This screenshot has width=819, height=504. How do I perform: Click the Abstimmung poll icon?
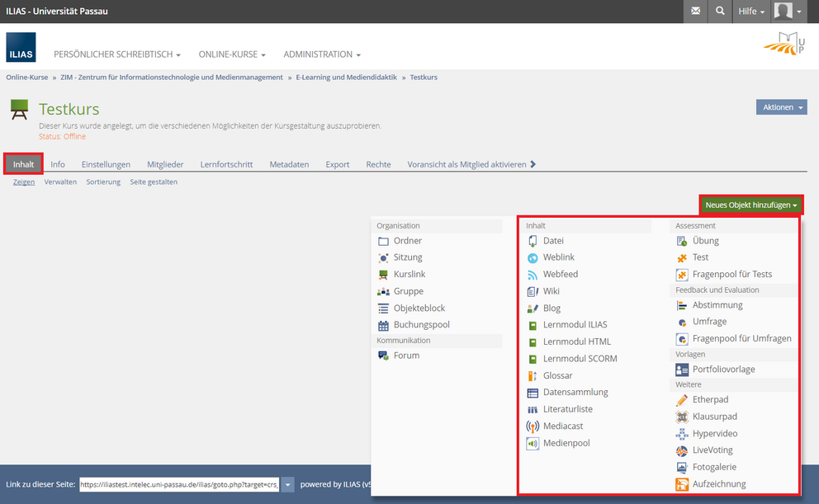point(682,306)
